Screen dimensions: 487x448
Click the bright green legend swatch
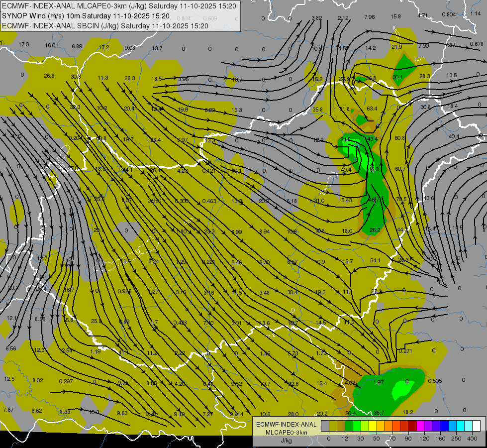pos(357,426)
